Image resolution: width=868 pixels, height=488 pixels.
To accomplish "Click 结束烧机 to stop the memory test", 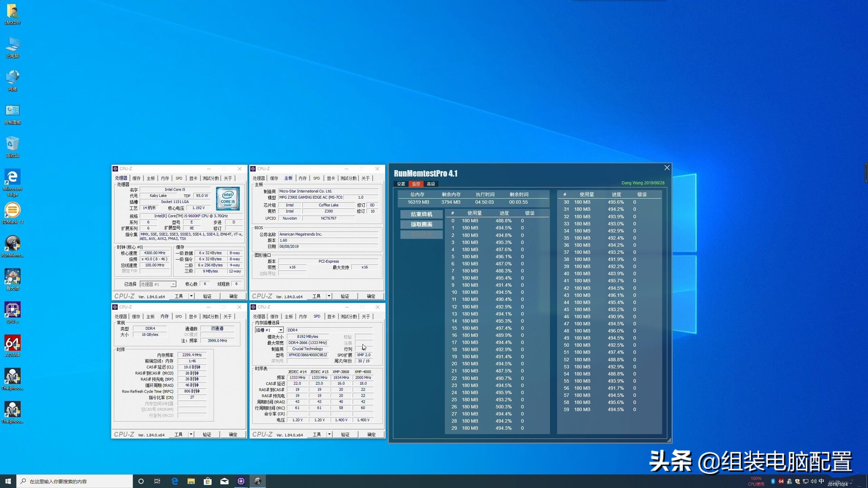I will coord(421,214).
